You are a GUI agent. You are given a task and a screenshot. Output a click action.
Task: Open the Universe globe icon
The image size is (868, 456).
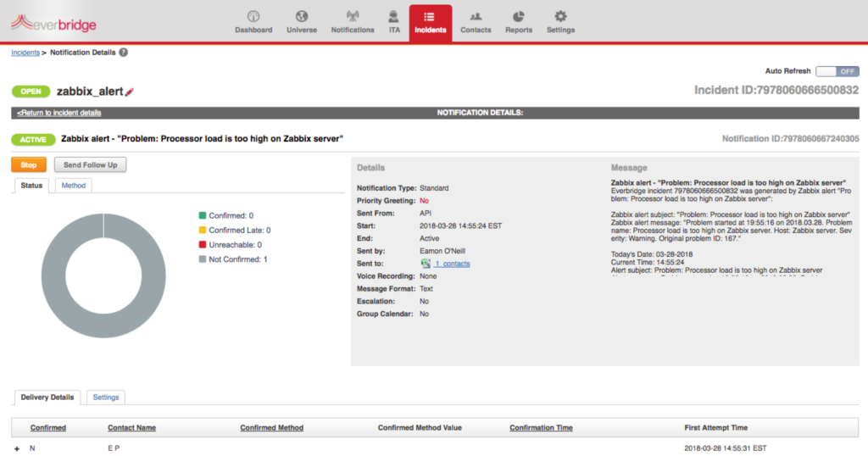301,17
